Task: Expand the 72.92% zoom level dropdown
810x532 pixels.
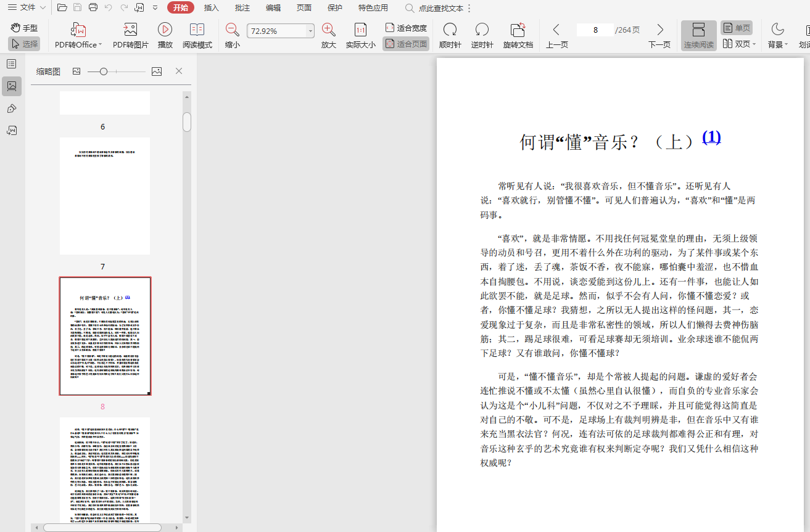Action: 310,31
